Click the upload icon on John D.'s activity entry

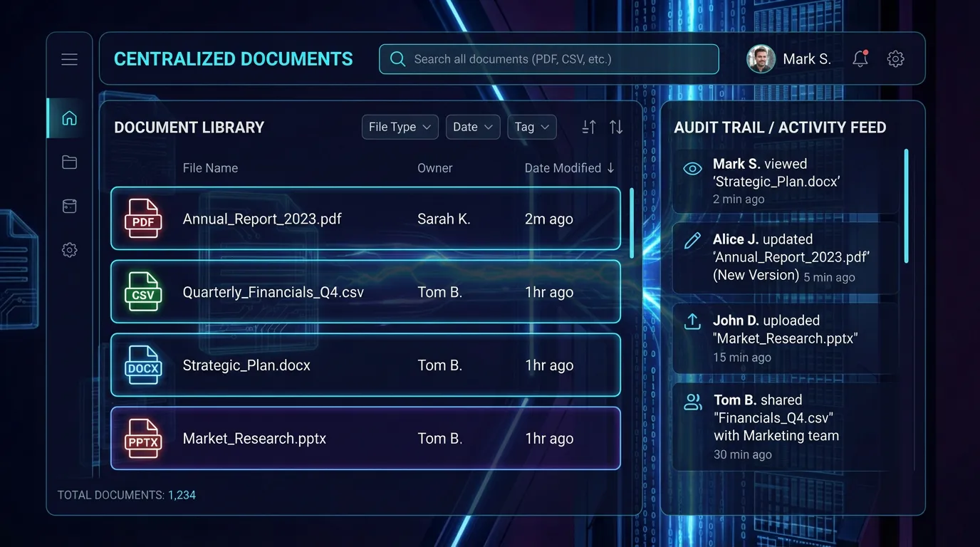(692, 322)
